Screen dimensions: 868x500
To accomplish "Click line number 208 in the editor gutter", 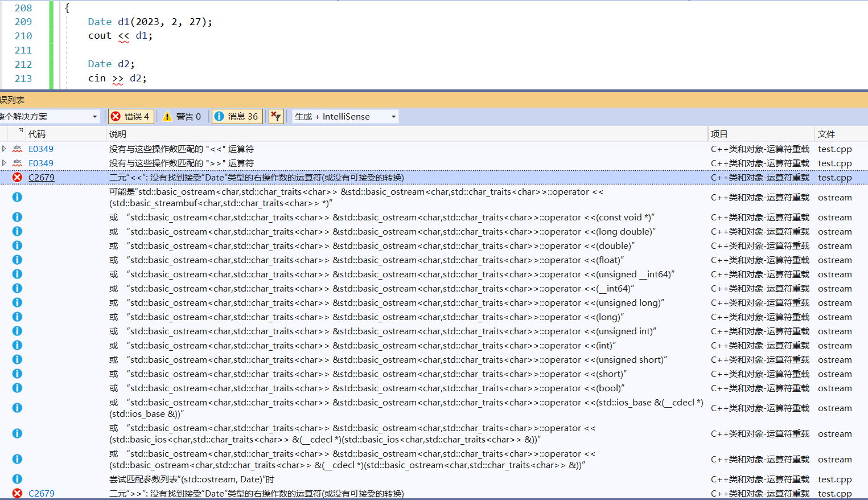I will pos(23,8).
